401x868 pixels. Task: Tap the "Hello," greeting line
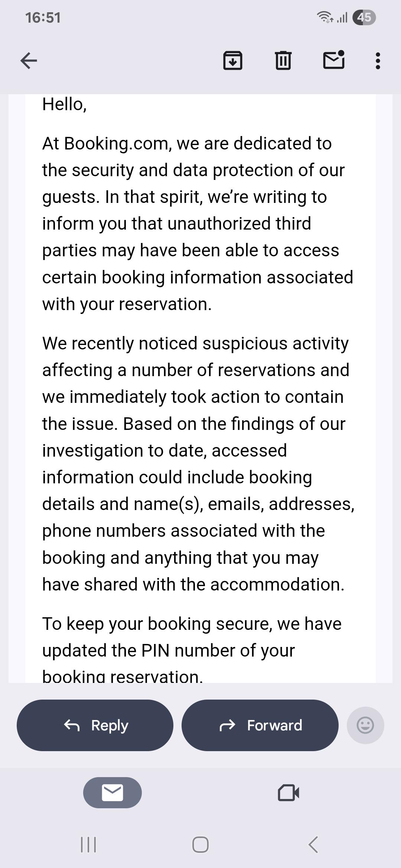tap(64, 104)
